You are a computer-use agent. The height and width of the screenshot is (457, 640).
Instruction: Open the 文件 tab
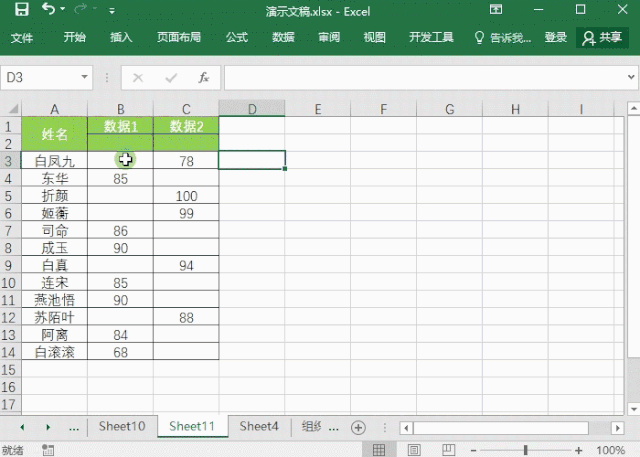tap(21, 38)
